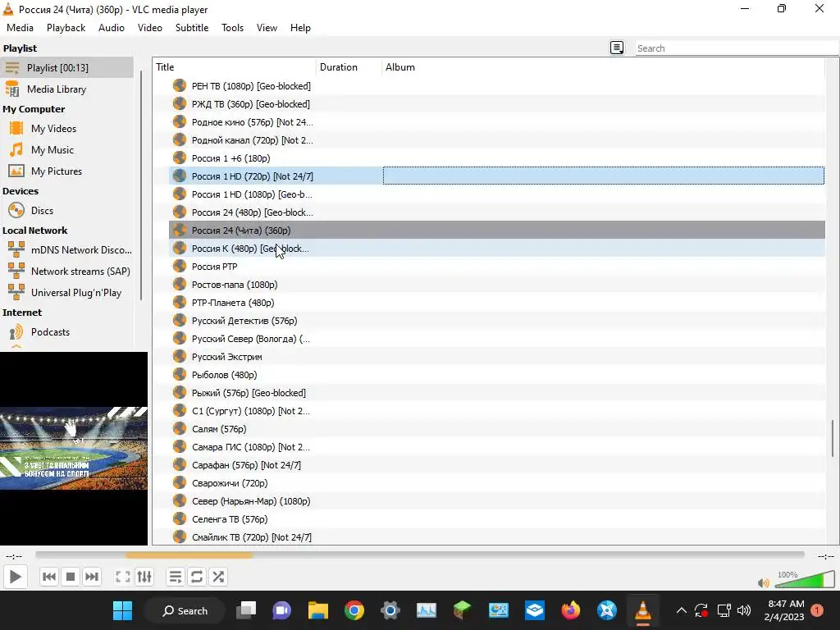Adjust the volume slider at 100%
This screenshot has width=840, height=630.
[806, 579]
